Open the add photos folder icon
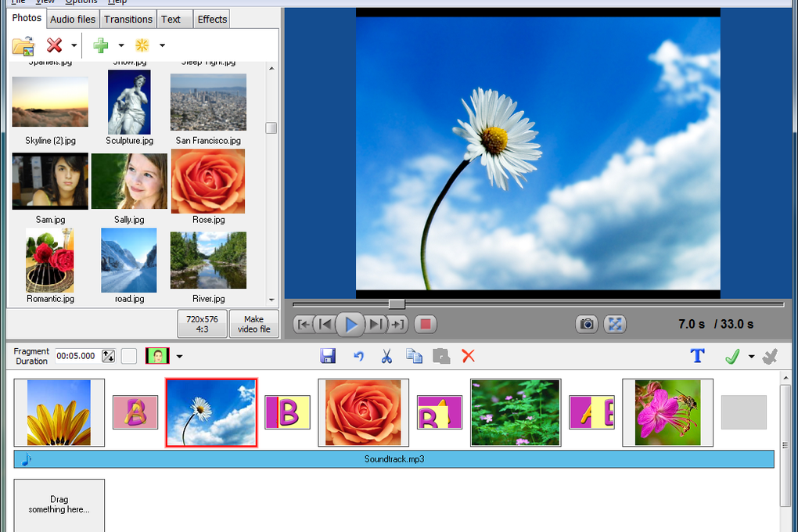Image resolution: width=798 pixels, height=532 pixels. pyautogui.click(x=23, y=46)
